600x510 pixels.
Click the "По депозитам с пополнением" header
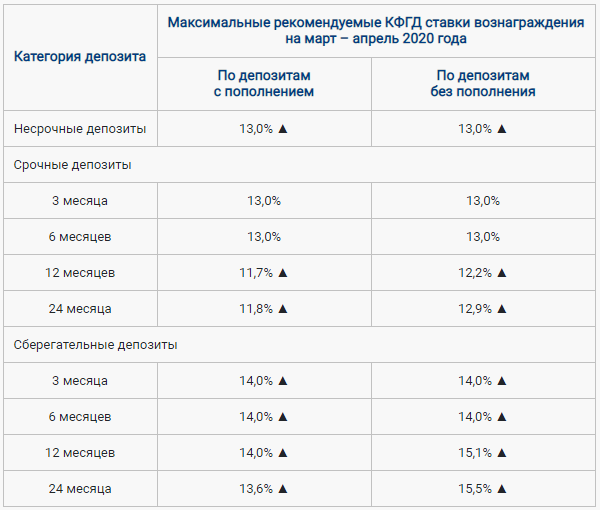coord(265,83)
